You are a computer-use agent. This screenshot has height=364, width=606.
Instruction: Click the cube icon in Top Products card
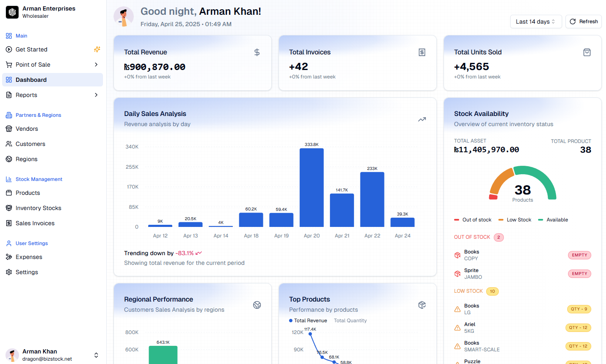[x=422, y=305]
